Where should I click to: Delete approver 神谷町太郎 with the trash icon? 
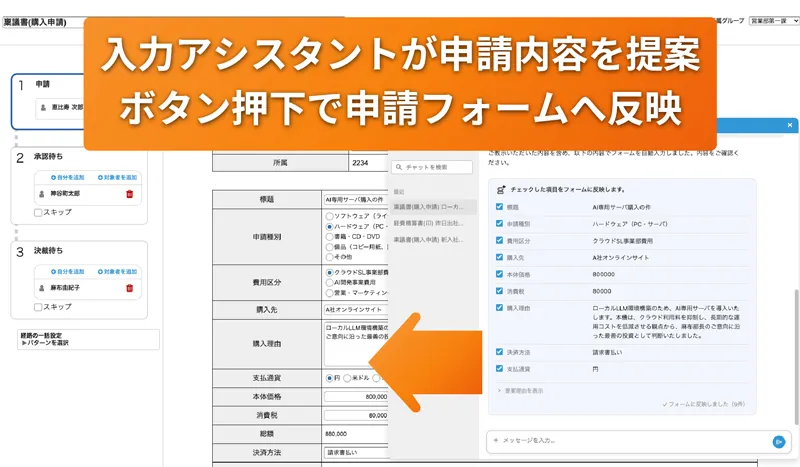[130, 194]
